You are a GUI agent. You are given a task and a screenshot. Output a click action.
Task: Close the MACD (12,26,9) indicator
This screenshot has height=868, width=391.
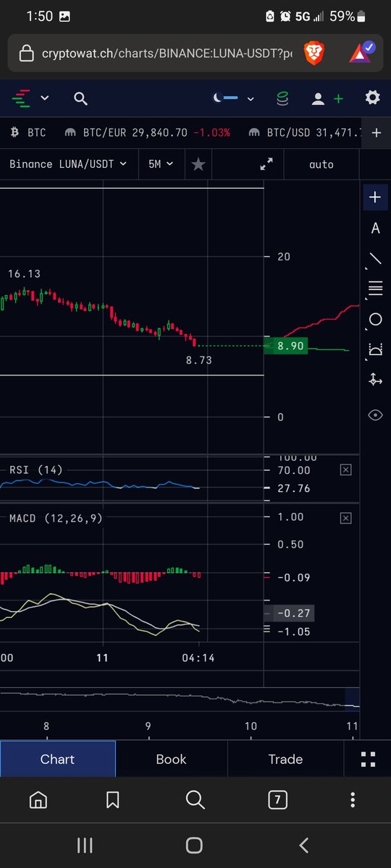pyautogui.click(x=345, y=518)
